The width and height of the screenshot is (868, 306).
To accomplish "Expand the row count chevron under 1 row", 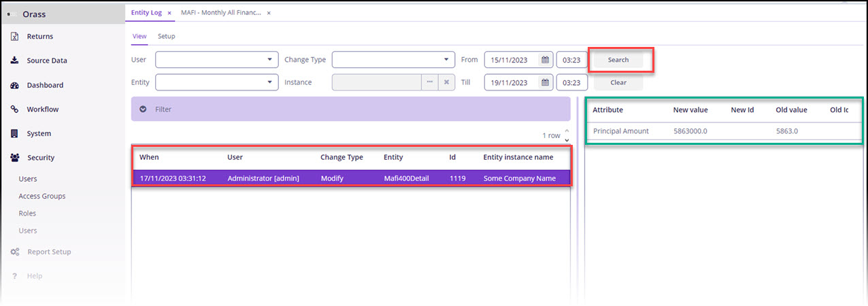I will click(x=567, y=140).
